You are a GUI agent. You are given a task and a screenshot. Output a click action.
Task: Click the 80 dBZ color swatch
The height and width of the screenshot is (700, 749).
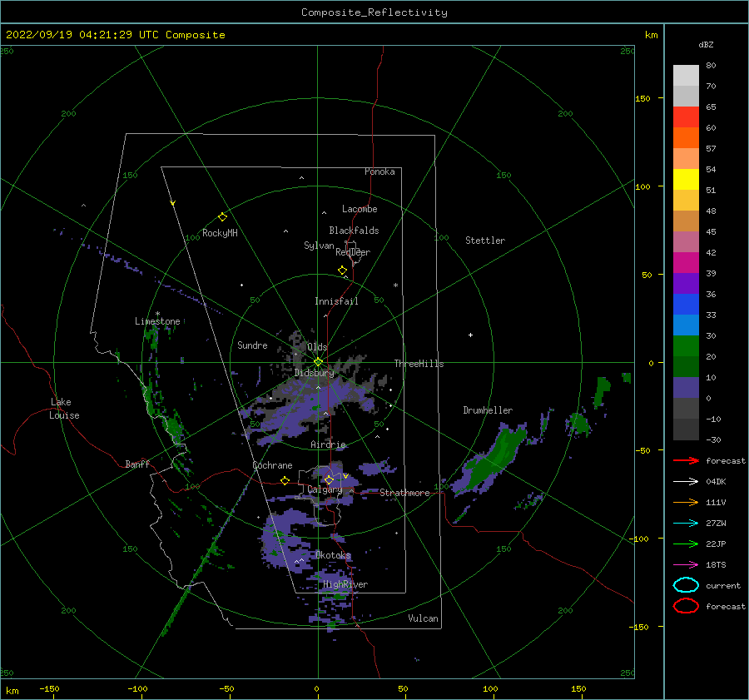click(x=686, y=75)
